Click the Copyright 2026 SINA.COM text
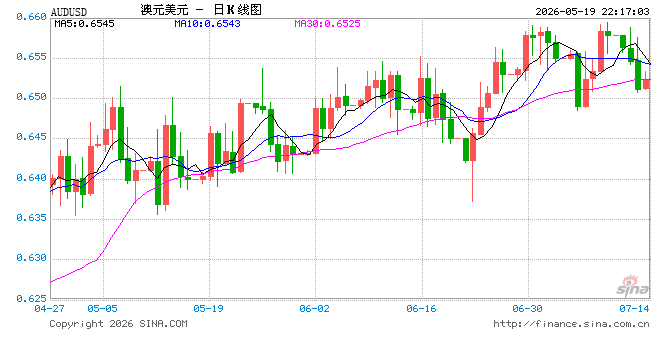 118,324
